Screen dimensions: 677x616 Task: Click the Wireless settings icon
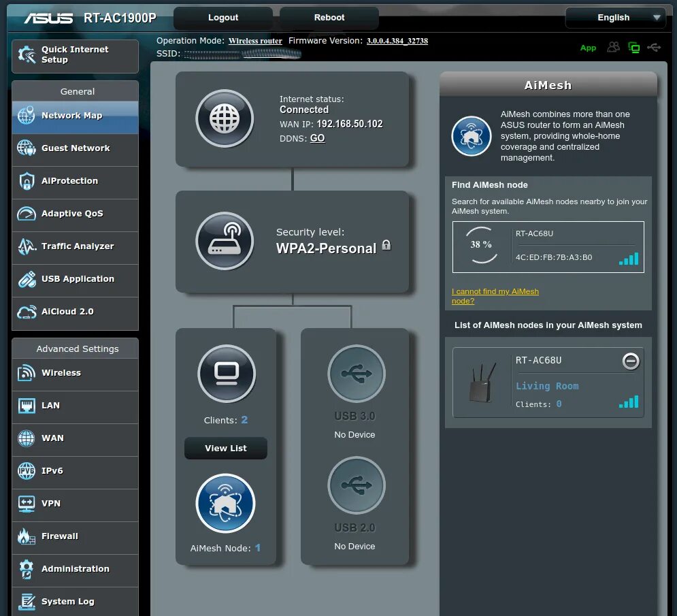pos(27,373)
